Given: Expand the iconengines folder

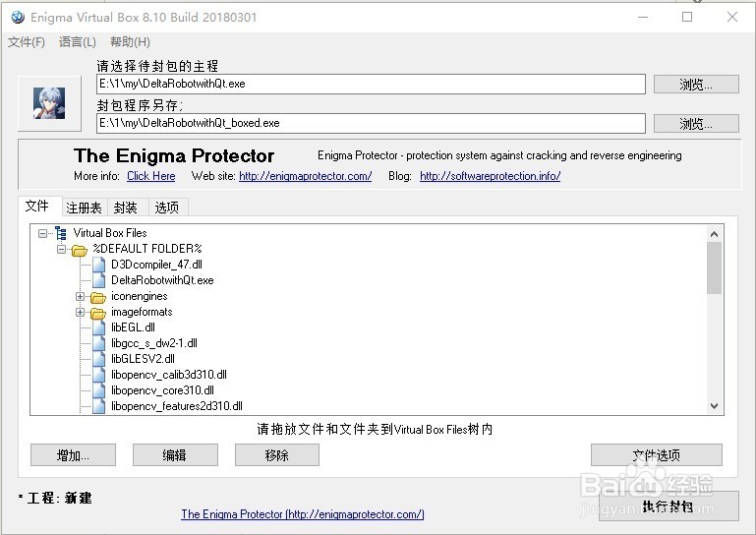Looking at the screenshot, I should [x=80, y=296].
